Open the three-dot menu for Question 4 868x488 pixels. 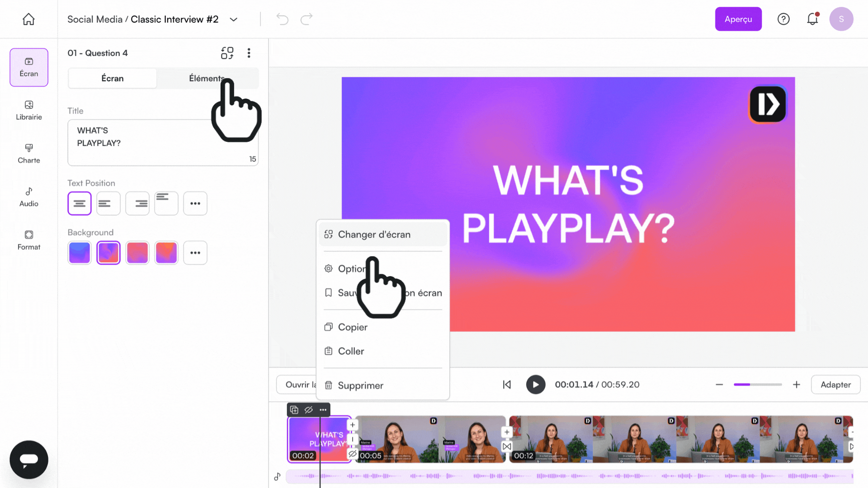pos(249,53)
